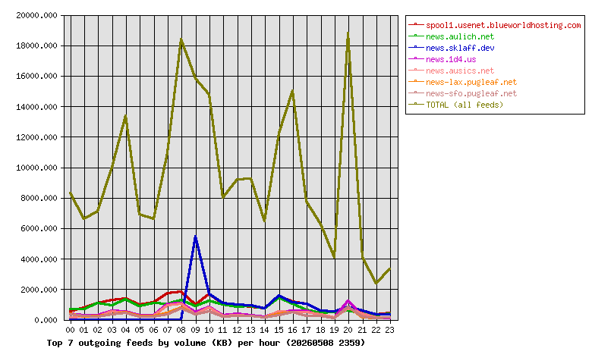
Task: Click the 8000.000 y-axis label
Action: tap(39, 198)
